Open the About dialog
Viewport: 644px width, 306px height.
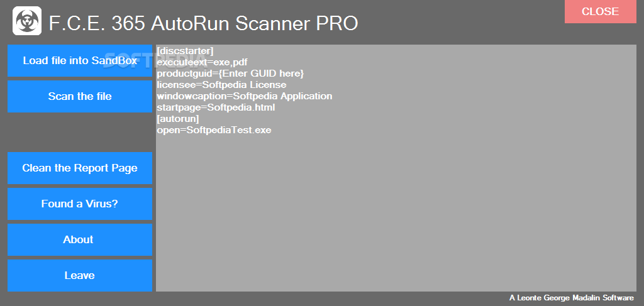80,239
